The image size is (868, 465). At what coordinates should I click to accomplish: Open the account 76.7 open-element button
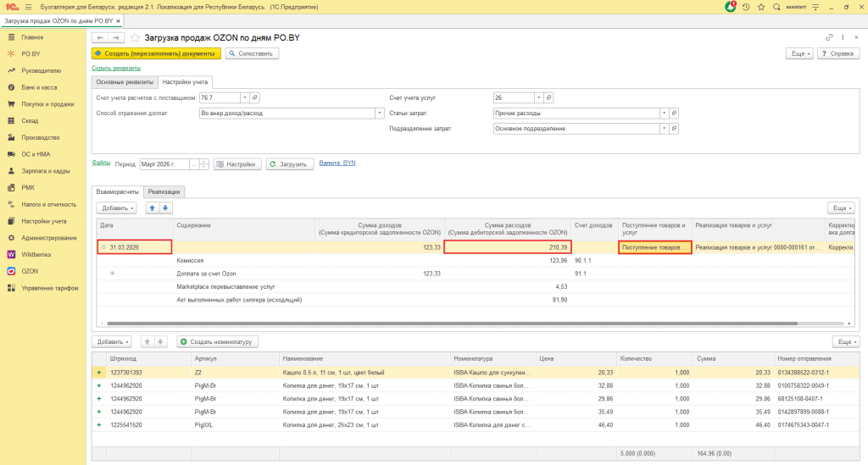254,97
